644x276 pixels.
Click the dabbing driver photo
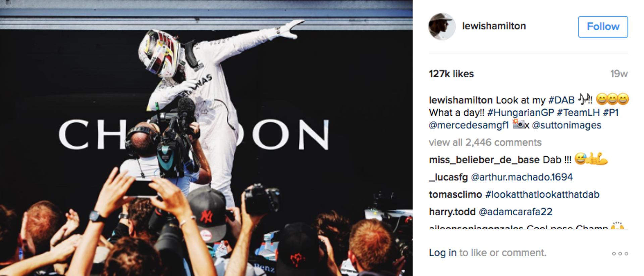[x=206, y=138]
